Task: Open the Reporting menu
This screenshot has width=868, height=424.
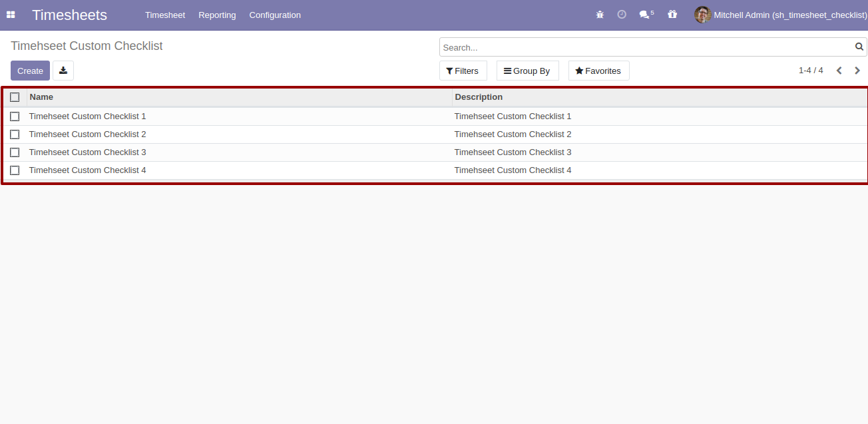Action: [217, 15]
